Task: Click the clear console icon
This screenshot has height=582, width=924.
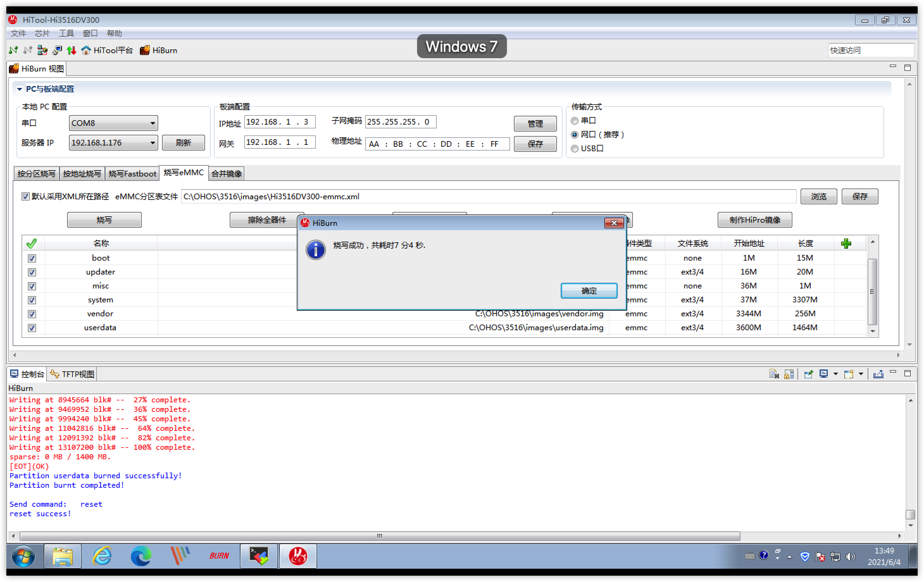Action: pyautogui.click(x=774, y=374)
